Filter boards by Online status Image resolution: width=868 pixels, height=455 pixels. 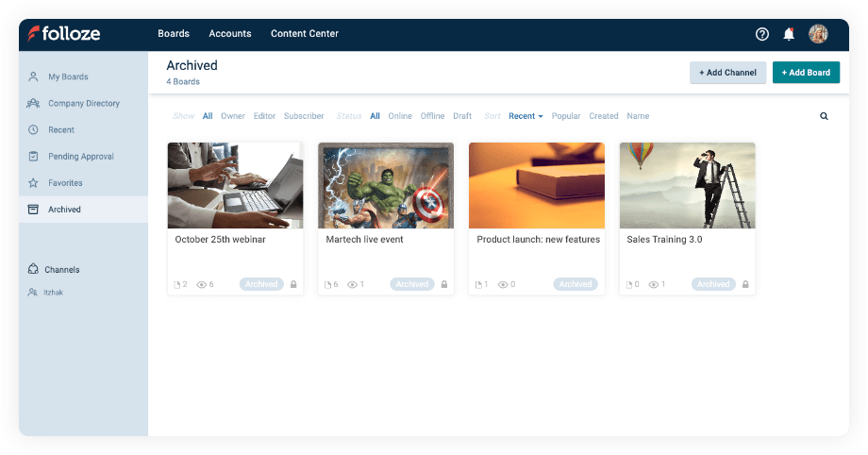(400, 116)
